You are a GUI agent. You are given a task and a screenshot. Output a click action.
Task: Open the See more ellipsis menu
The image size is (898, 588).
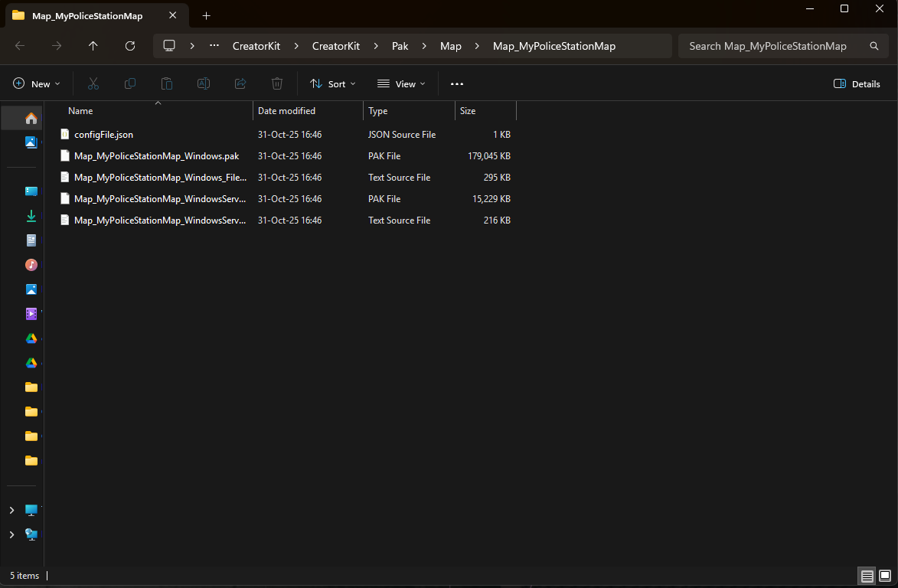[x=457, y=83]
